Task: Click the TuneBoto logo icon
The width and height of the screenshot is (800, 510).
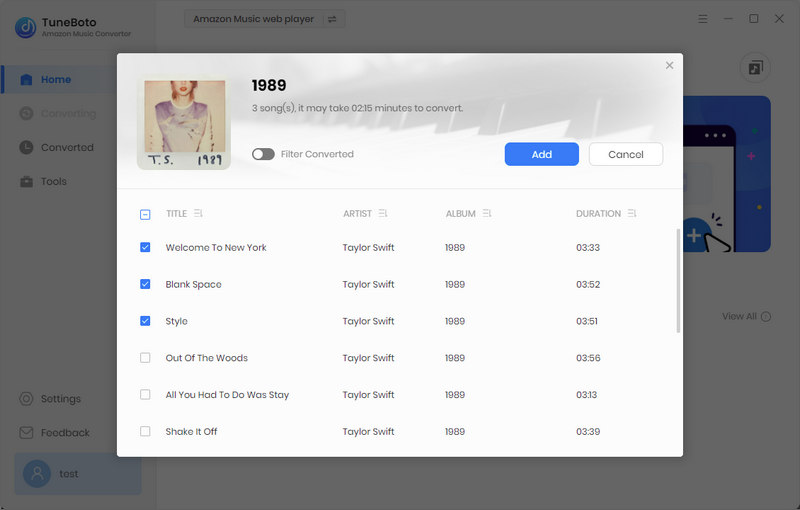Action: [26, 27]
